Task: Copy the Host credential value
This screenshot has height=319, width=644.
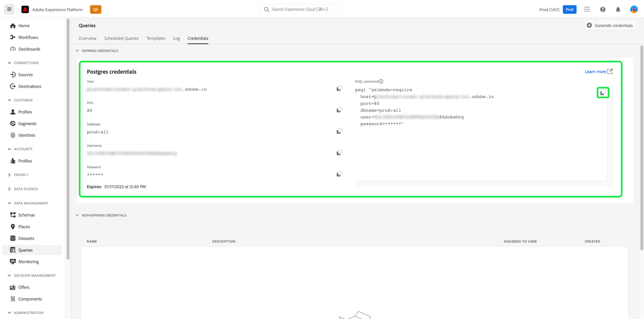Action: pos(339,88)
